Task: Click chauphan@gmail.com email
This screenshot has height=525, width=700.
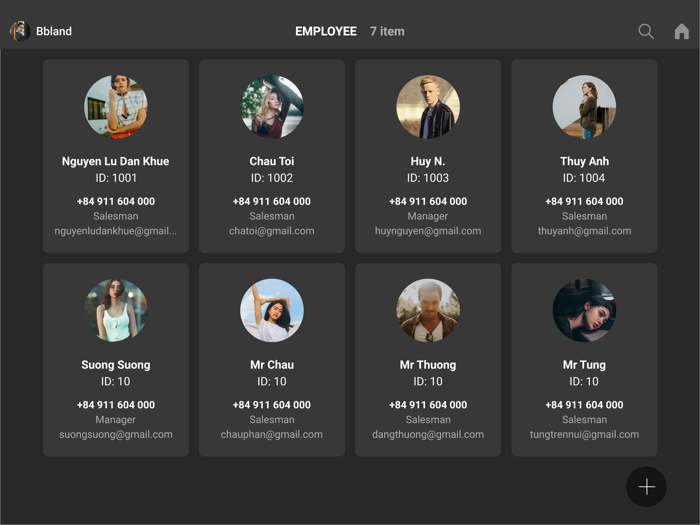Action: [x=272, y=434]
